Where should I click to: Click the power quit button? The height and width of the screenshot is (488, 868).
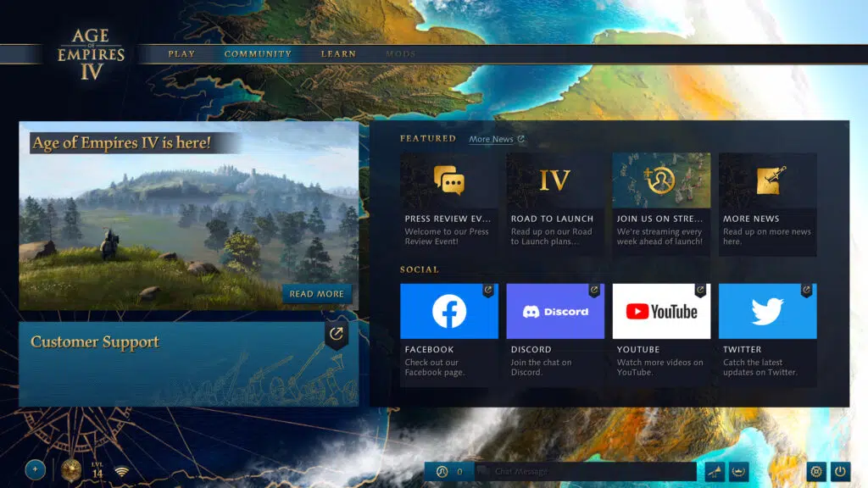[840, 471]
